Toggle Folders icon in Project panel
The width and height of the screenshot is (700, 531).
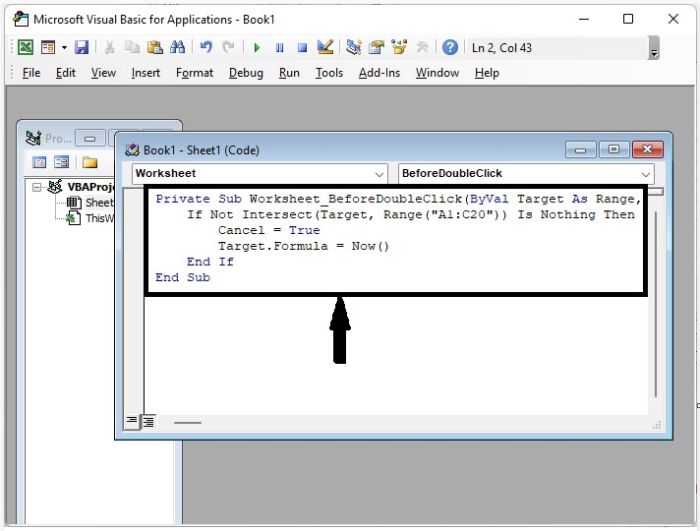pyautogui.click(x=89, y=162)
